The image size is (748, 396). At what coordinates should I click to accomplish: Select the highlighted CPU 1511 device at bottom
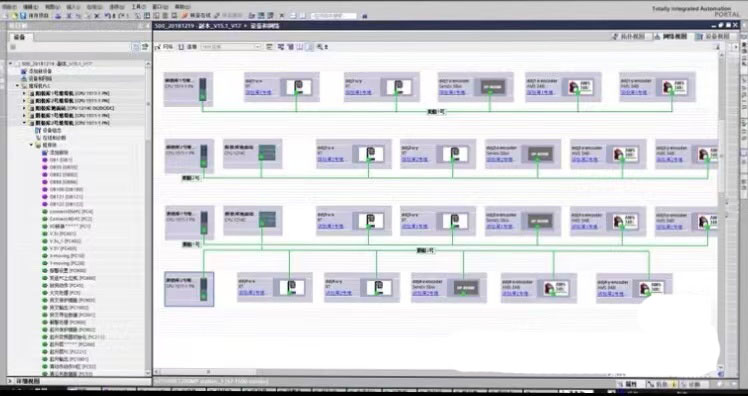pos(189,289)
